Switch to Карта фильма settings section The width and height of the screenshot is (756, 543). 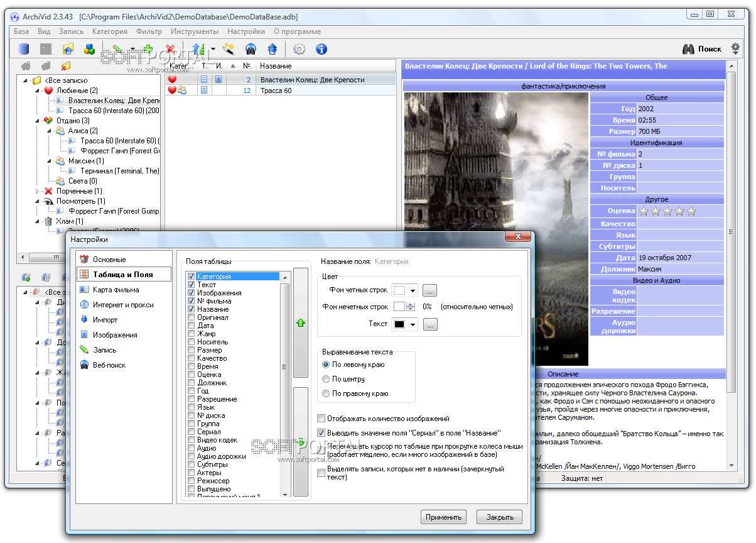pyautogui.click(x=116, y=290)
